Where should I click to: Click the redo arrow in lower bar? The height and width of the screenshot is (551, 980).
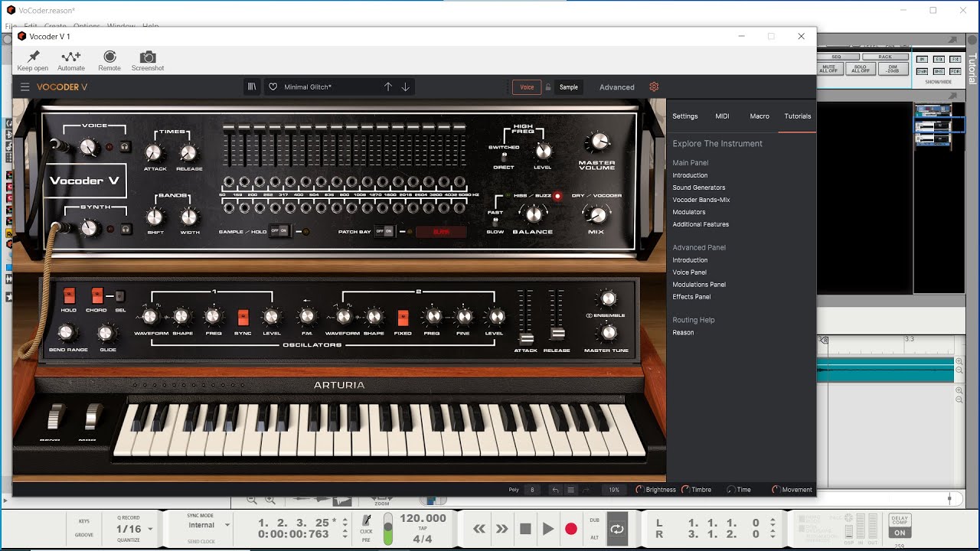tap(586, 490)
